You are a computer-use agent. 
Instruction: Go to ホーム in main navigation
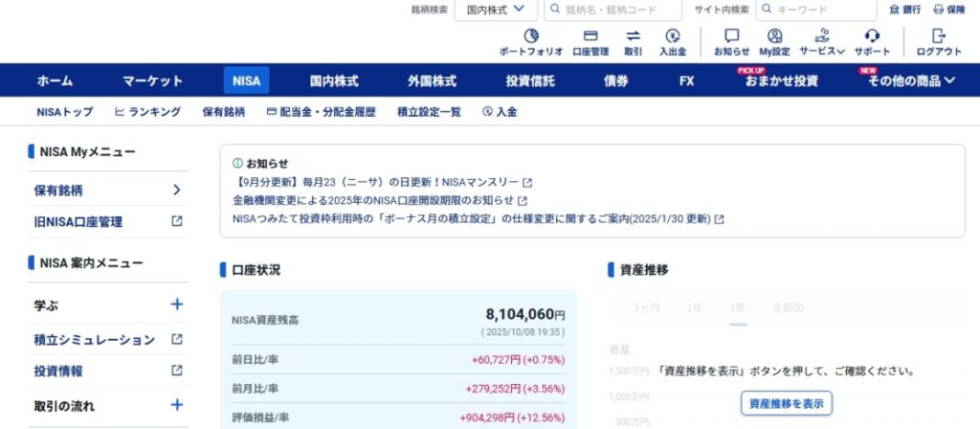pyautogui.click(x=55, y=80)
